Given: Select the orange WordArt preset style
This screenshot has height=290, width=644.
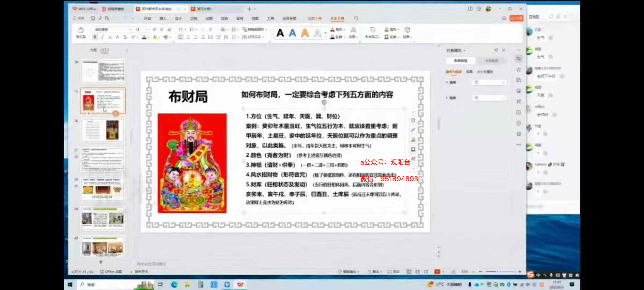Looking at the screenshot, I should tap(305, 33).
